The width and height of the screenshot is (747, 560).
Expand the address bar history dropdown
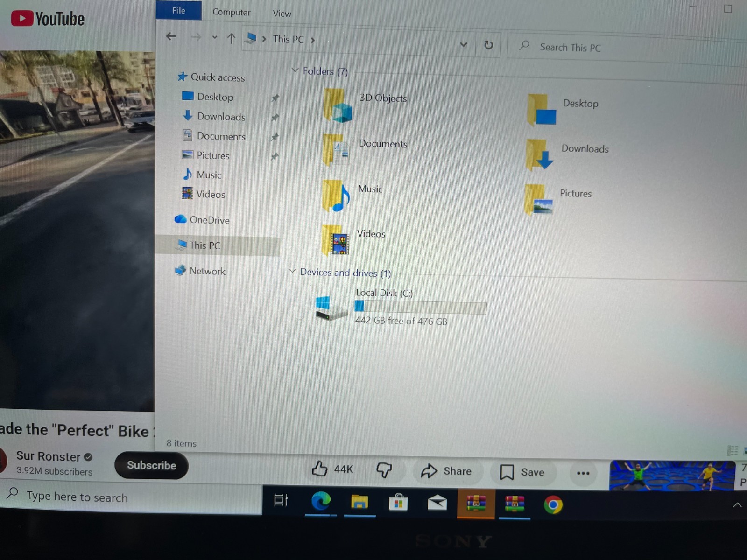(x=464, y=44)
